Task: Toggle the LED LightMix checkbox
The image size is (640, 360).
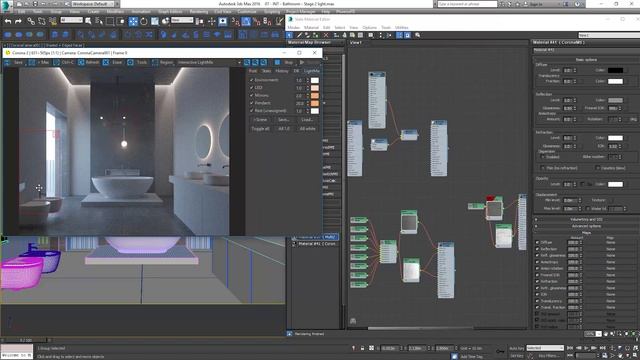Action: pos(251,88)
